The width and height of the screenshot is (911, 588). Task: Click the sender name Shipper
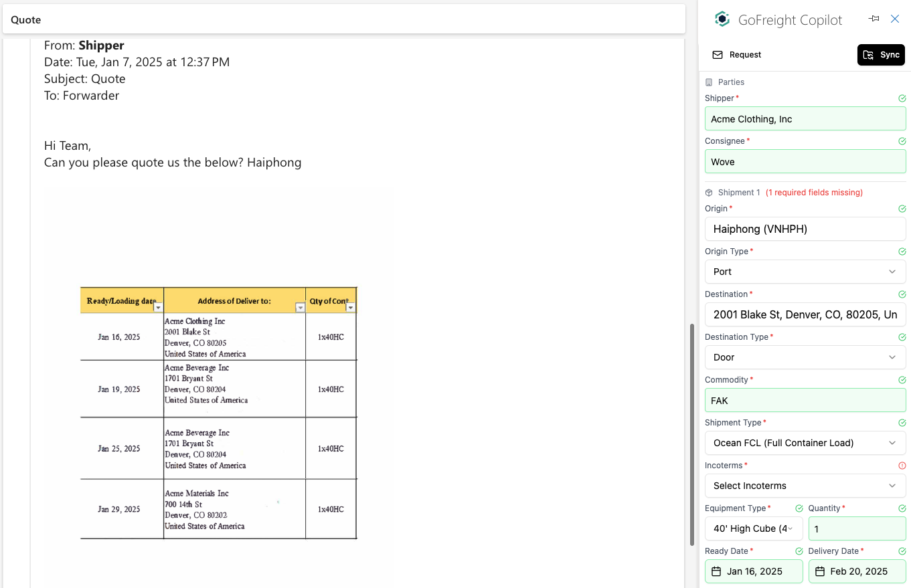pos(101,45)
